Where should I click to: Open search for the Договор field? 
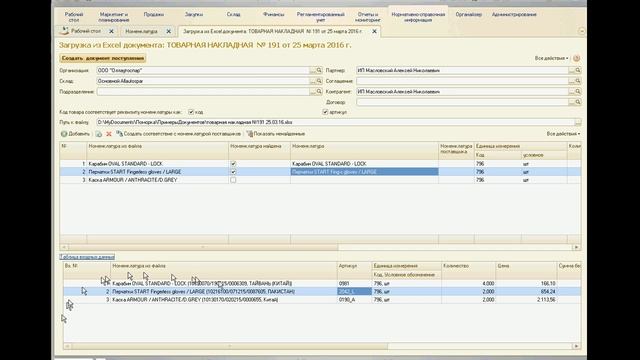tap(578, 102)
